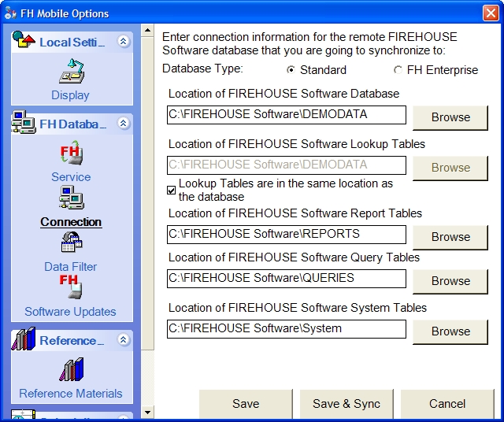This screenshot has width=504, height=422.
Task: Click the Save & Sync button
Action: 346,404
